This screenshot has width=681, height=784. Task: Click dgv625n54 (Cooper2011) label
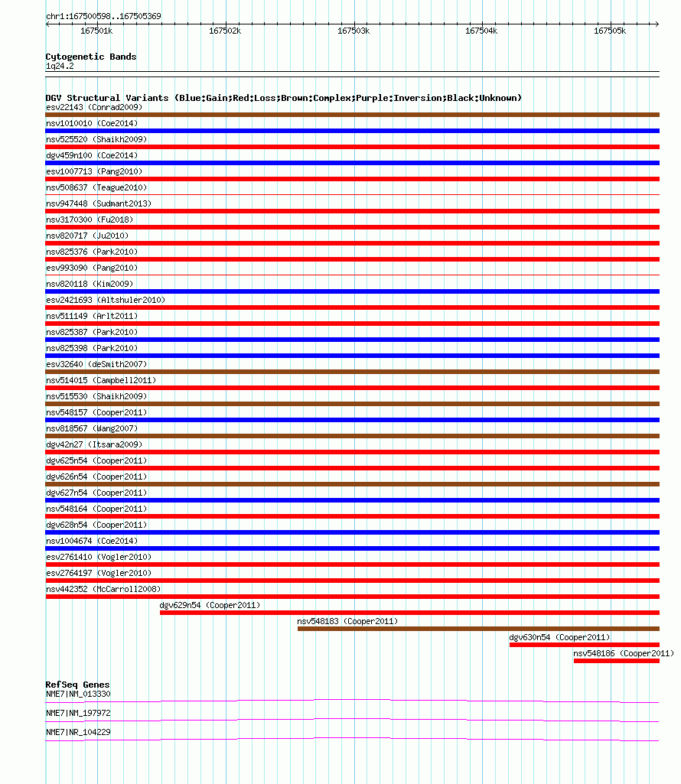click(x=96, y=460)
